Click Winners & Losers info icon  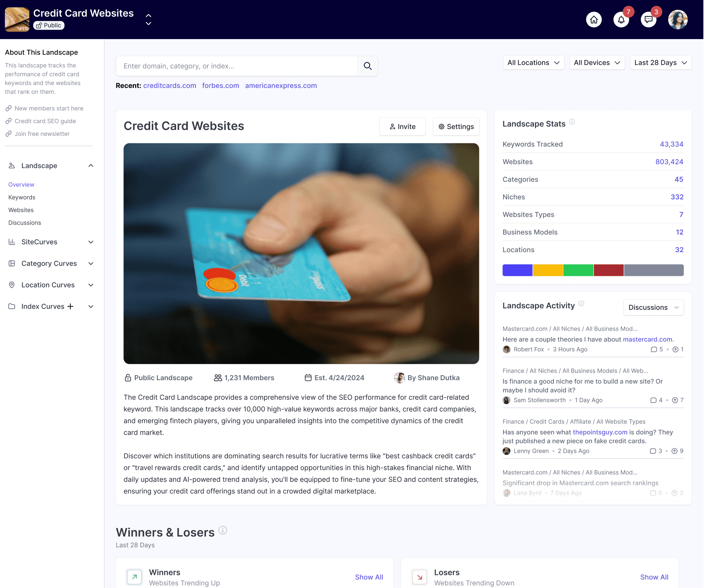tap(223, 531)
